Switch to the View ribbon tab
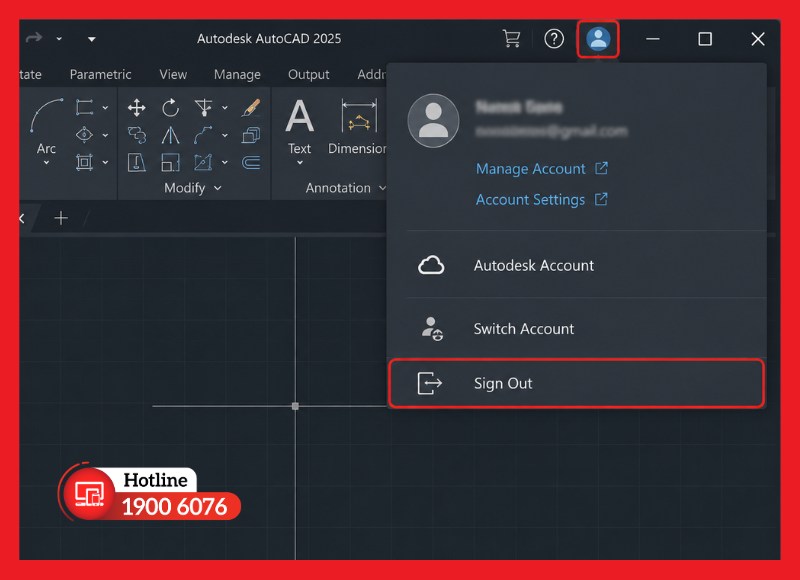 pyautogui.click(x=173, y=74)
